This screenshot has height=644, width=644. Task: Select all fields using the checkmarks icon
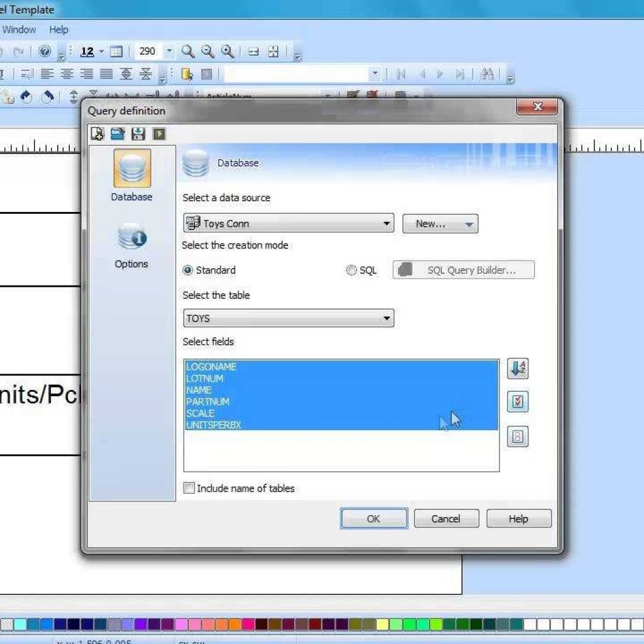(x=517, y=402)
